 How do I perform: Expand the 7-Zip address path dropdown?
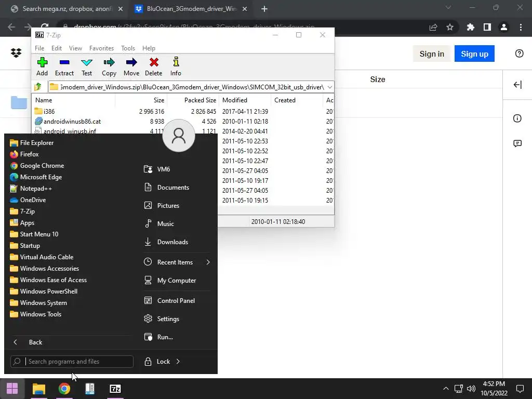coord(329,87)
